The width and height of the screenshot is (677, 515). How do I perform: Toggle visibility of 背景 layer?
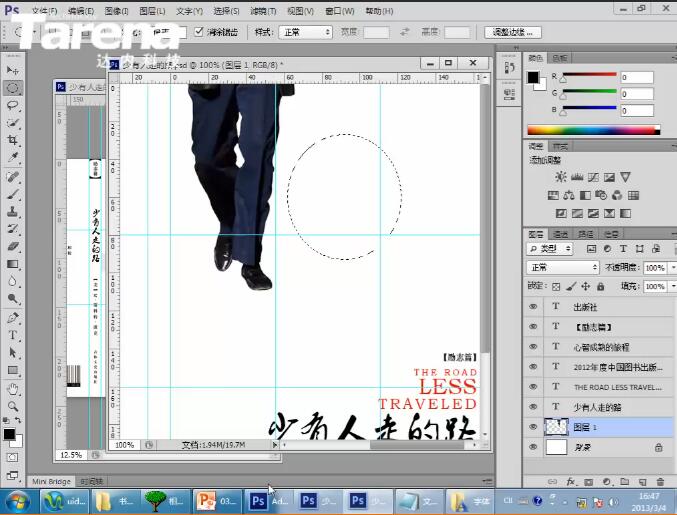[533, 447]
